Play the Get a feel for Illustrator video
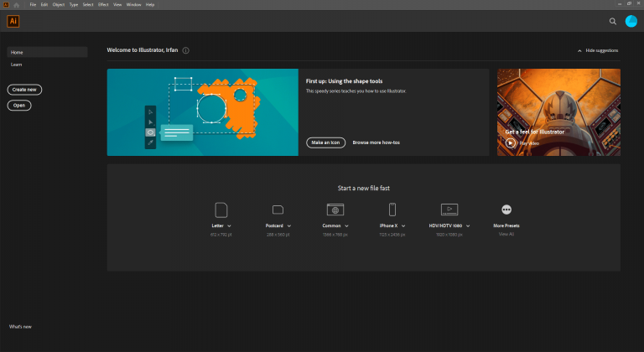Screen dimensions: 644x352 point(510,143)
